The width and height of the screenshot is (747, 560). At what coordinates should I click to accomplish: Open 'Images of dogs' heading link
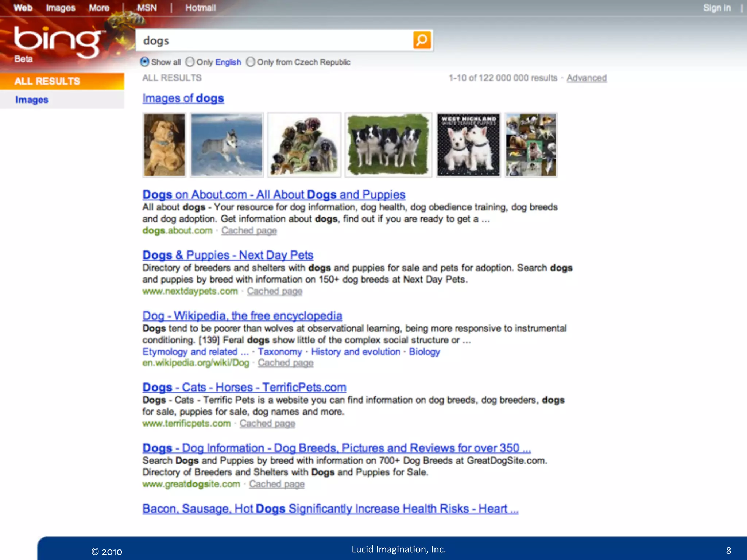tap(183, 98)
